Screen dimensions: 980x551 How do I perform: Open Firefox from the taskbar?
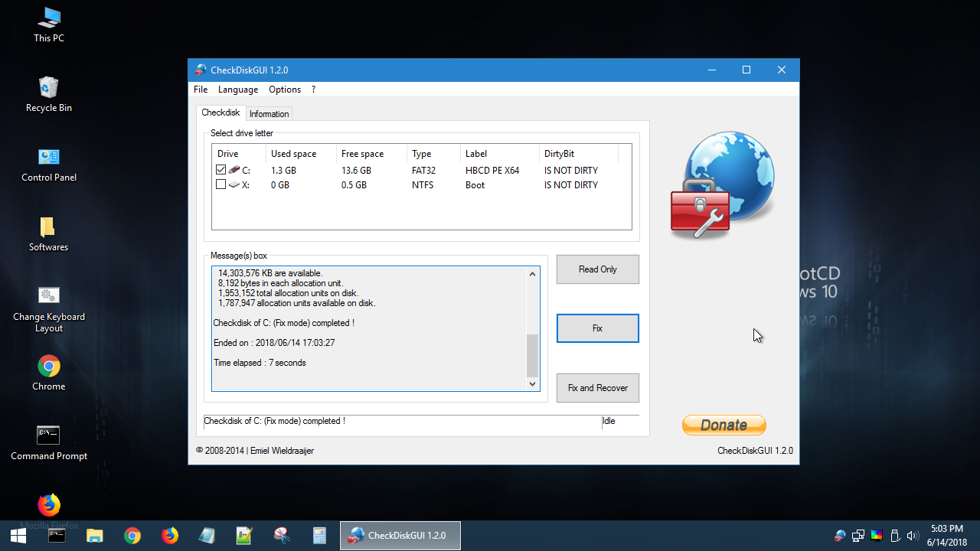click(170, 536)
